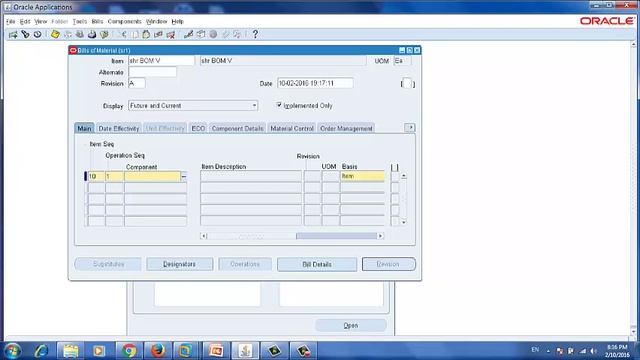Open the View menu
Viewport: 640px width, 360px height.
(40, 21)
